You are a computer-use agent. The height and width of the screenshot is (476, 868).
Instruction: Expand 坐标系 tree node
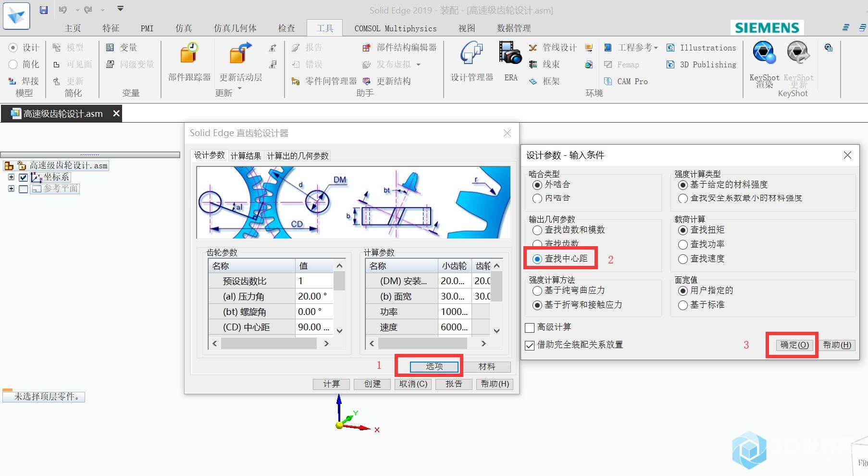click(x=11, y=177)
